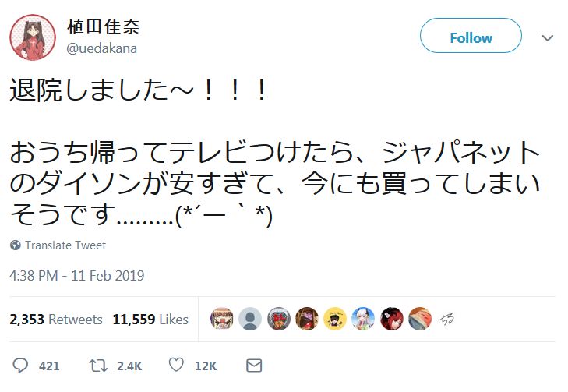This screenshot has height=392, width=568.
Task: Click the default gray silhouette liker avatar
Action: [250, 319]
